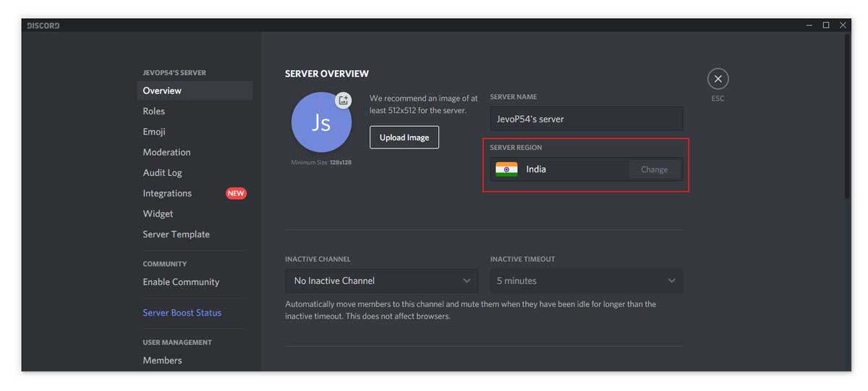Click the settings page vertical scrollbar

click(x=847, y=116)
